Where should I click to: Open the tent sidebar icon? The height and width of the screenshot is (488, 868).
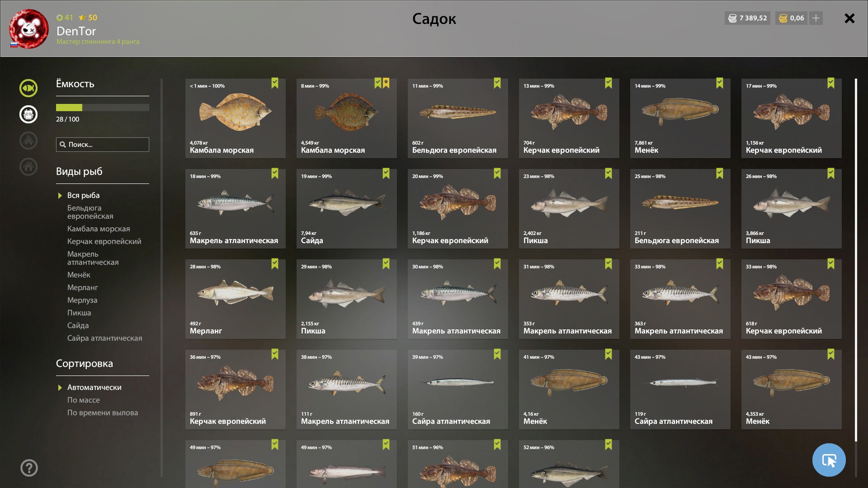28,141
